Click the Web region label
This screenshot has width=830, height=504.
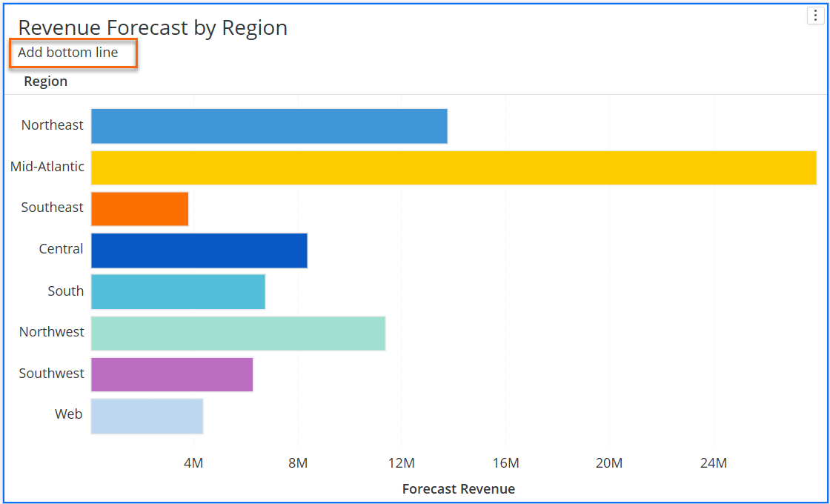click(68, 414)
